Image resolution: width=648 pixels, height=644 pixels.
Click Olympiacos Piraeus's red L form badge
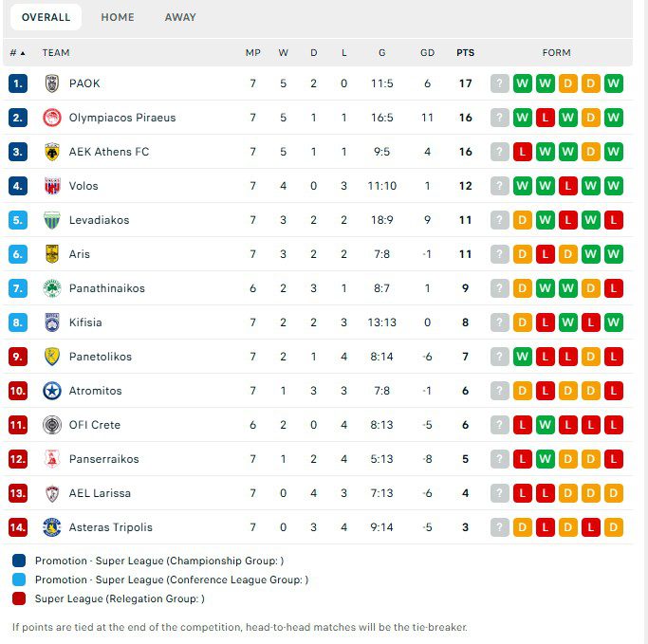(546, 118)
